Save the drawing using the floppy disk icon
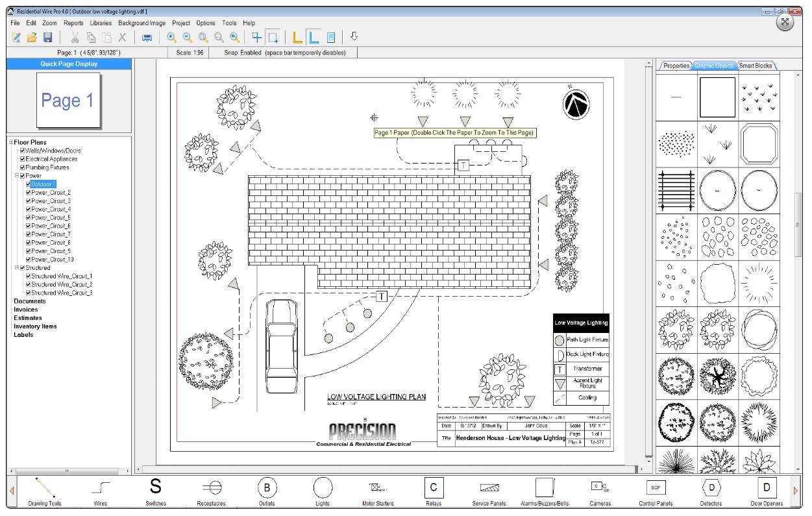 pos(47,38)
